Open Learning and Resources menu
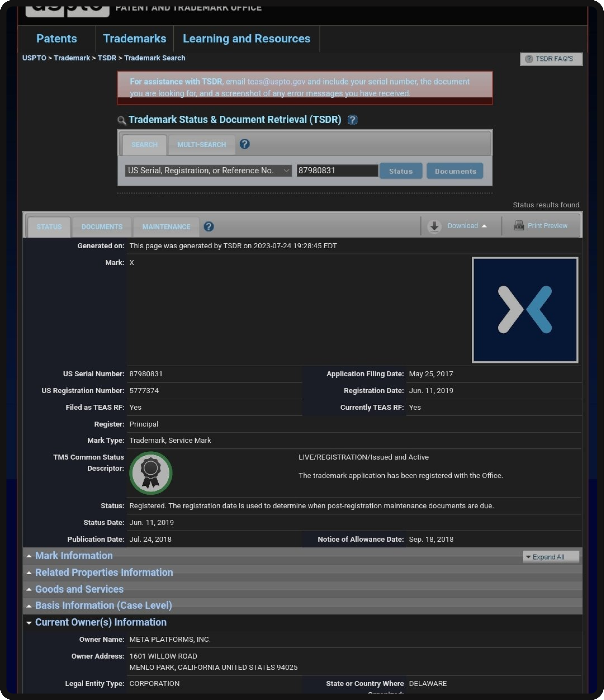The width and height of the screenshot is (604, 700). pyautogui.click(x=246, y=39)
